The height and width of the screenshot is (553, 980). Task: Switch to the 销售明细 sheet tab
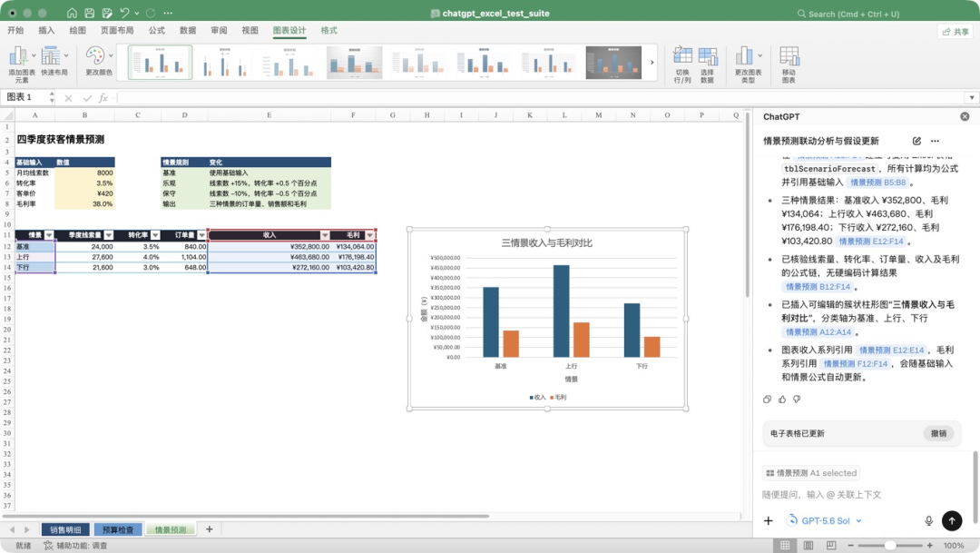tap(65, 529)
